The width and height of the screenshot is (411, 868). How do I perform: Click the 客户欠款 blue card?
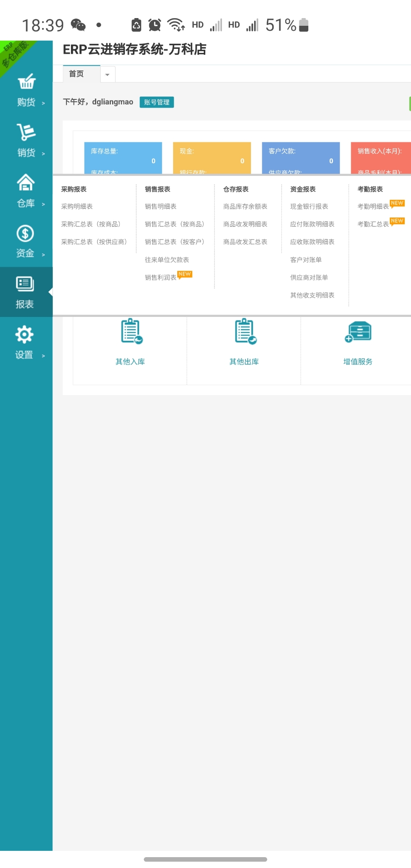coord(301,158)
